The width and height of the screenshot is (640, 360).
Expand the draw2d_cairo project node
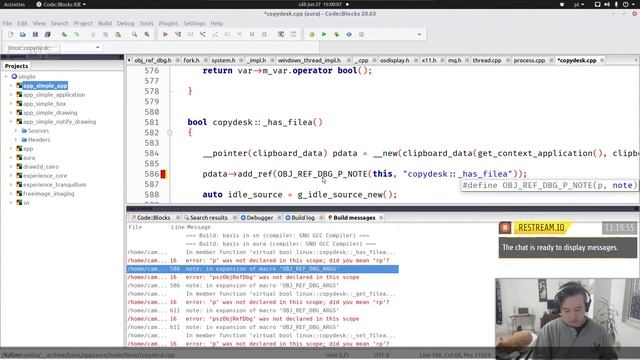(x=11, y=167)
